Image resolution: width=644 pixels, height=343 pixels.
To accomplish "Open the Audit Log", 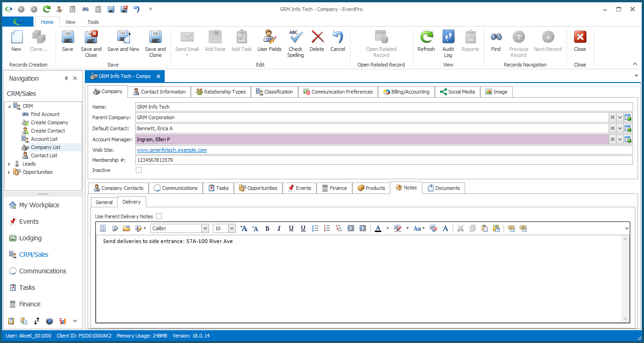I will click(x=448, y=44).
